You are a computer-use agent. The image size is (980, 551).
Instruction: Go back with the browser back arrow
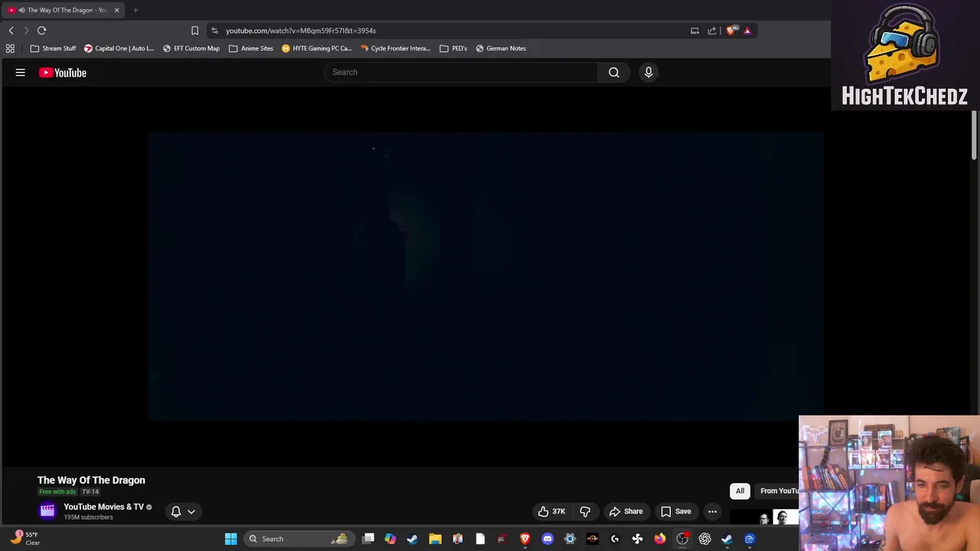point(11,31)
